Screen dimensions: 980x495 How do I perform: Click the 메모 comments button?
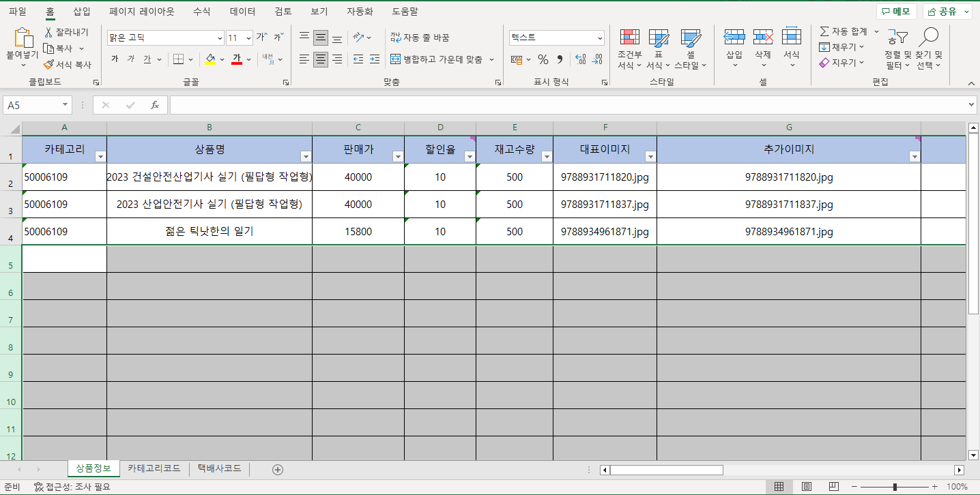895,12
